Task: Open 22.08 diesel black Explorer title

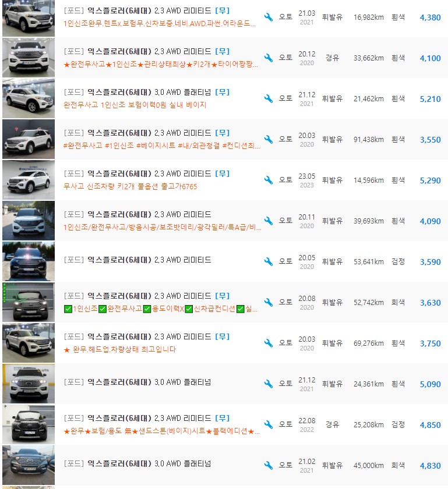Action: coord(147,418)
